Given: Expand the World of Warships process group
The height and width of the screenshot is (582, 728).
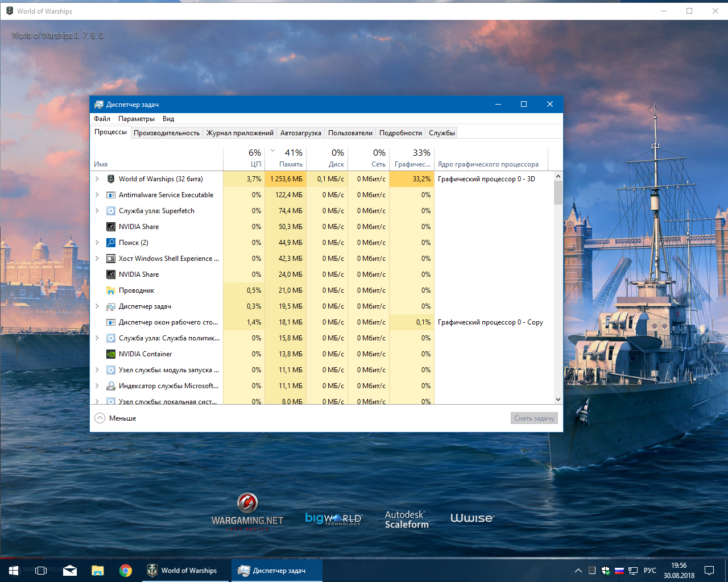Looking at the screenshot, I should point(97,179).
